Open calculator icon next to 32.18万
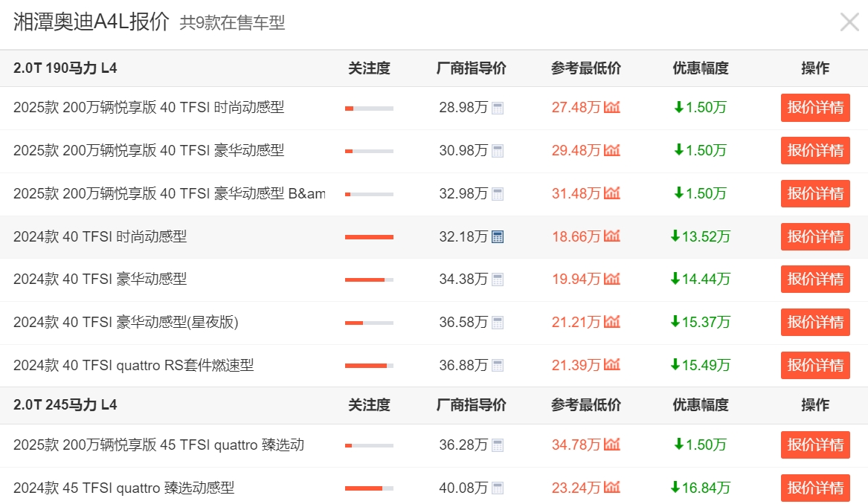Screen dimensions: 868x504 tap(498, 237)
